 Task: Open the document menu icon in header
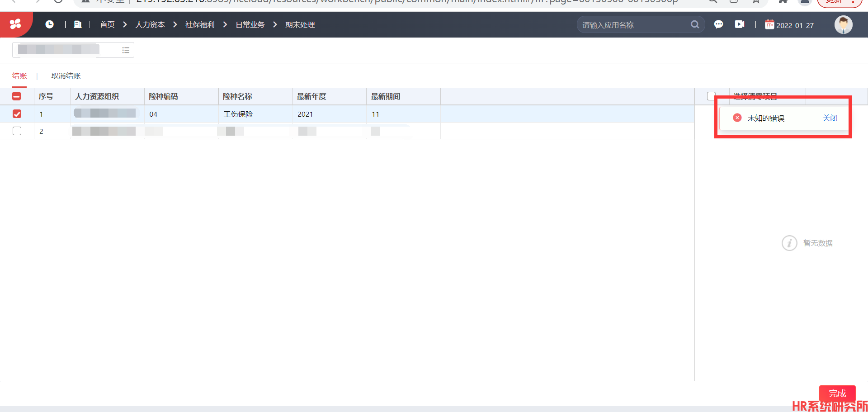click(x=78, y=24)
